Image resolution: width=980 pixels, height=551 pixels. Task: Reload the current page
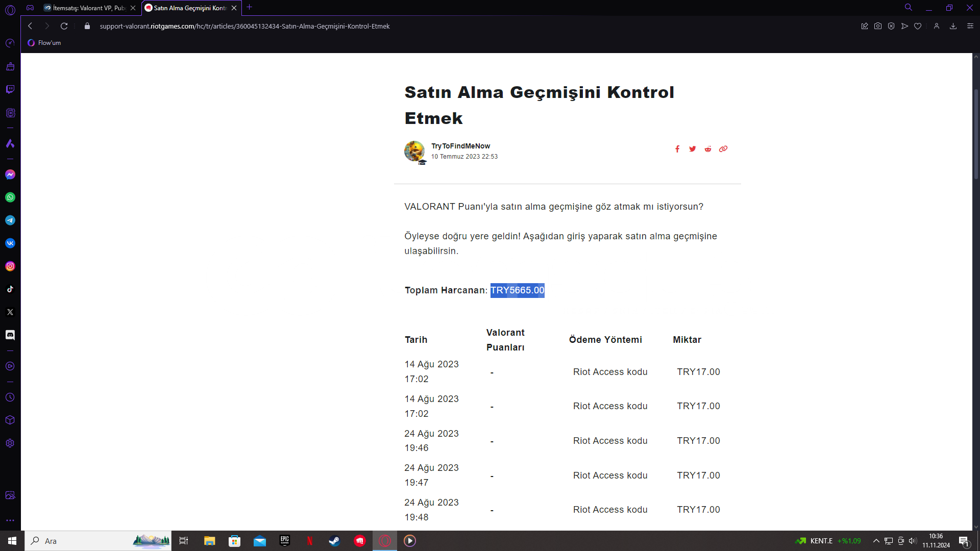pyautogui.click(x=64, y=26)
